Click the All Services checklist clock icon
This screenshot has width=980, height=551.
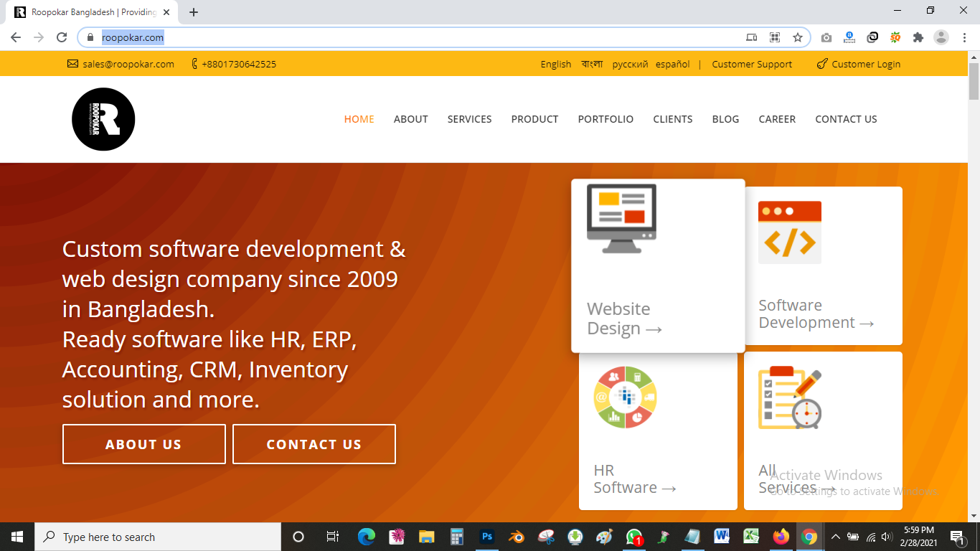click(790, 397)
